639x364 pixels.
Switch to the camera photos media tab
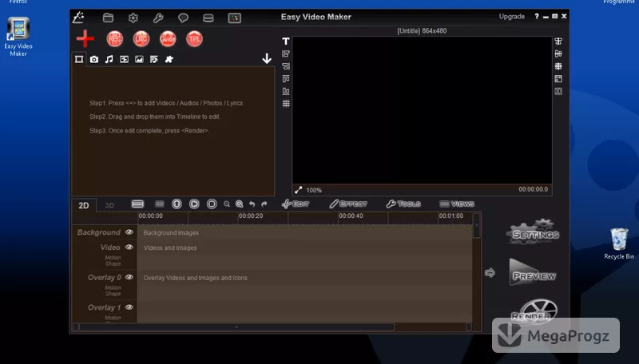pyautogui.click(x=94, y=59)
